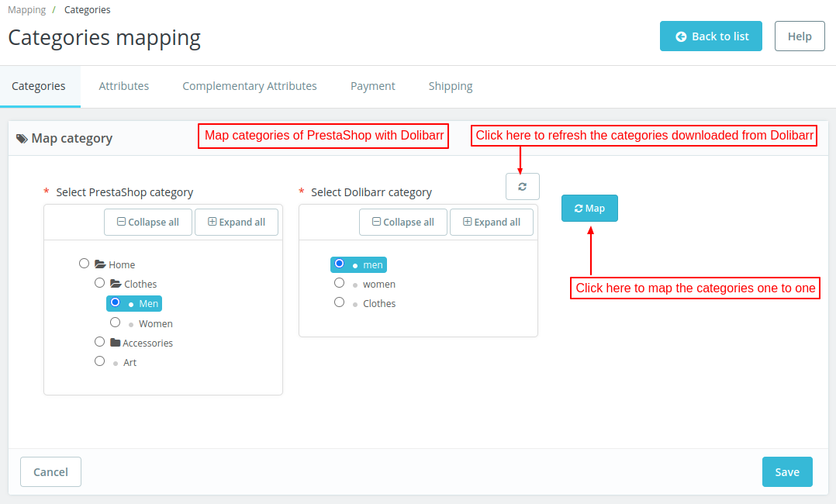Expand all Dolibarr categories

coord(492,223)
